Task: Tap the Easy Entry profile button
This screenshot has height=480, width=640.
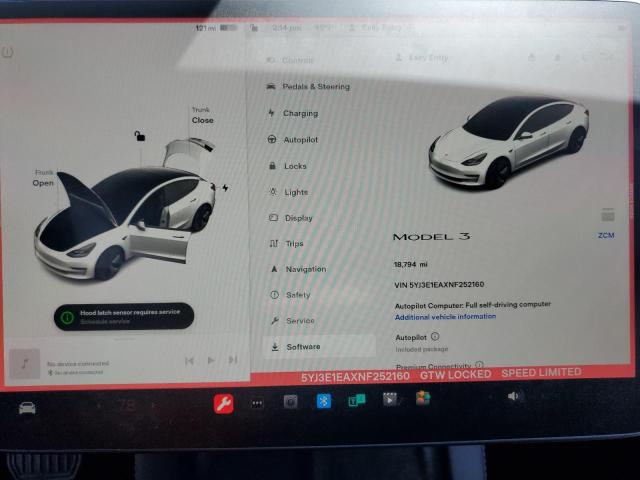Action: [422, 58]
